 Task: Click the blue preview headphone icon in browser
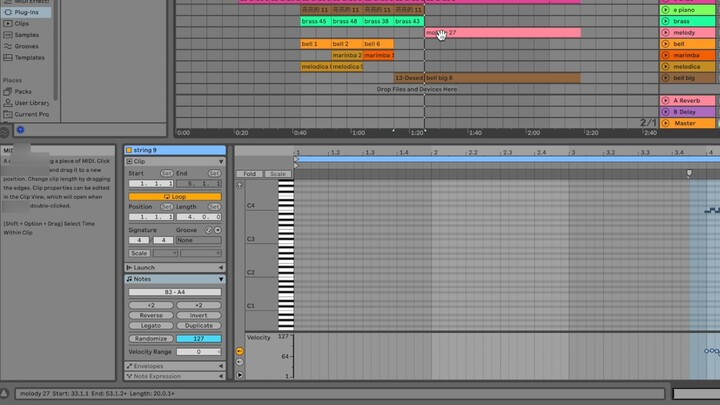pyautogui.click(x=21, y=130)
